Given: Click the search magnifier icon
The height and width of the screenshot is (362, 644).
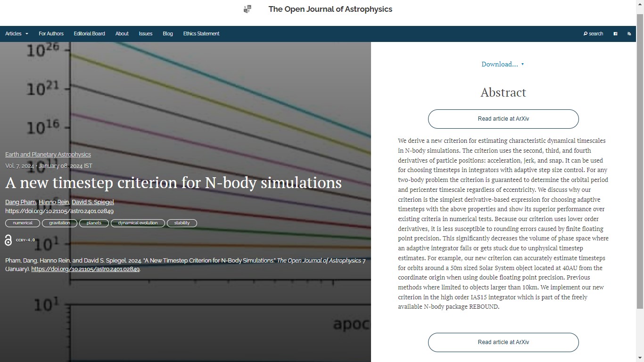Looking at the screenshot, I should 586,34.
